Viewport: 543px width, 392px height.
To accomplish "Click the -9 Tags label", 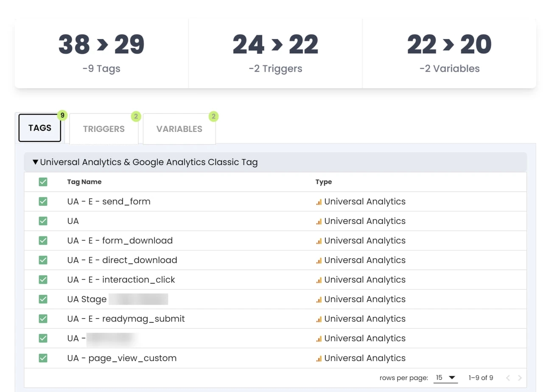I will (101, 69).
